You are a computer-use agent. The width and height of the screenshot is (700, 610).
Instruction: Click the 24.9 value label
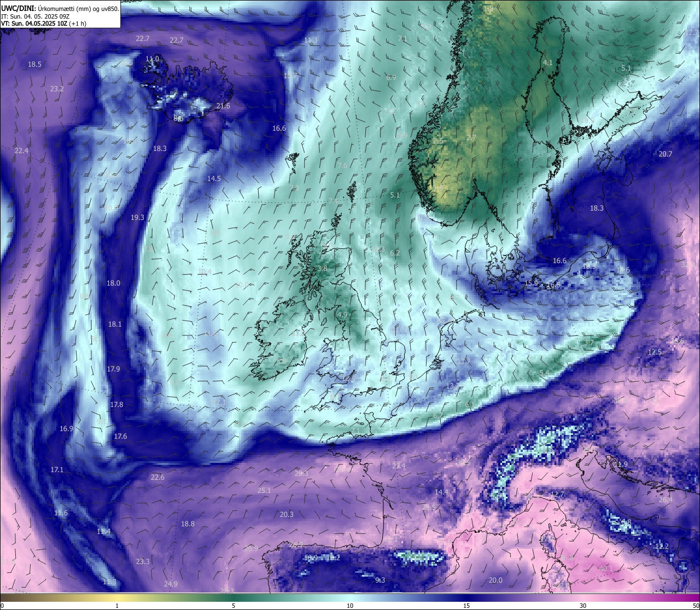pyautogui.click(x=171, y=584)
